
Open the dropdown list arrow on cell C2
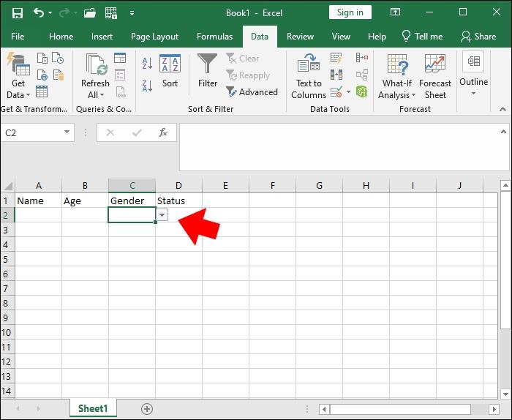point(162,215)
